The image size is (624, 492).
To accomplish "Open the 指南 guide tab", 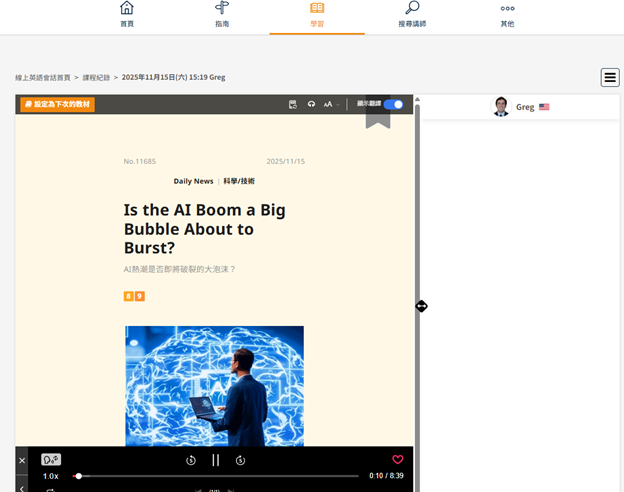I will pyautogui.click(x=222, y=15).
